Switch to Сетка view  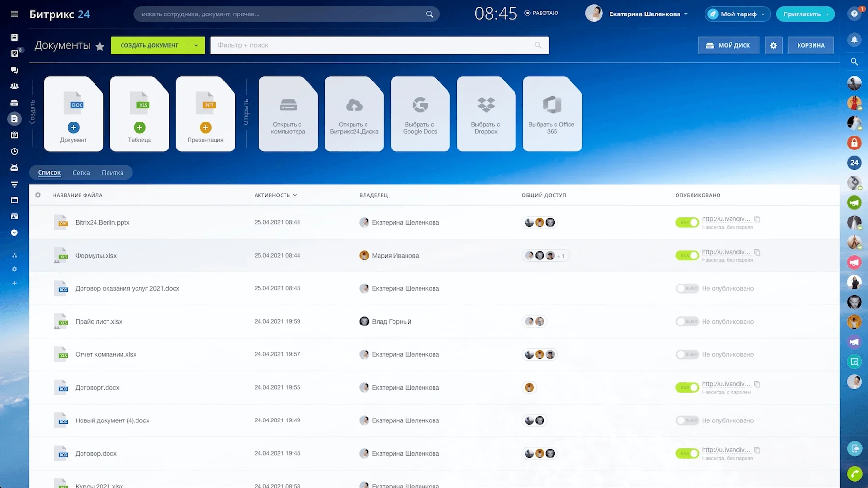81,173
